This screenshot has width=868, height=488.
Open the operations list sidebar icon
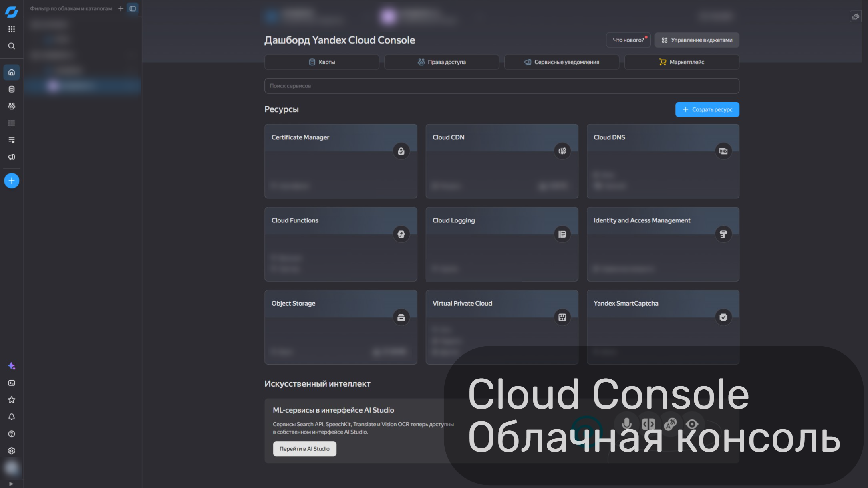pos(12,140)
